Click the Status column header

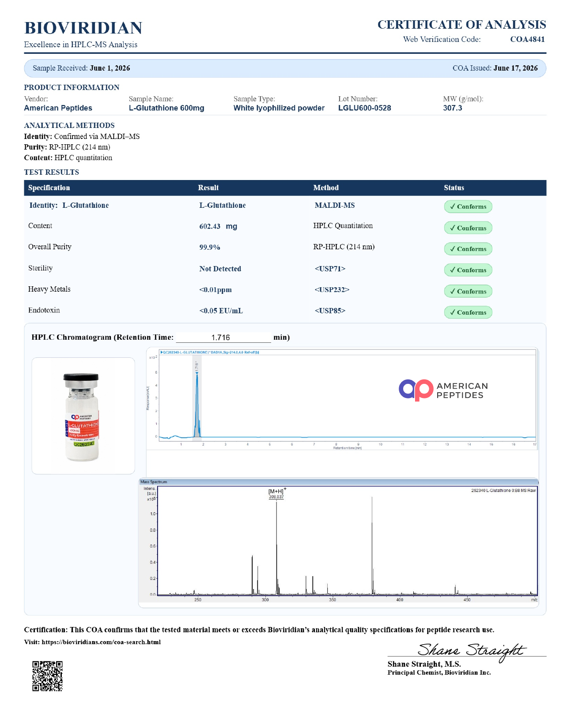coord(454,188)
